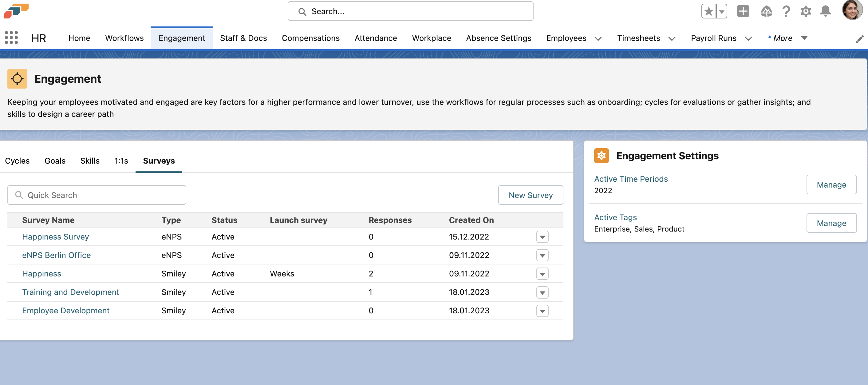The width and height of the screenshot is (868, 385).
Task: Open the global create plus icon
Action: (743, 11)
